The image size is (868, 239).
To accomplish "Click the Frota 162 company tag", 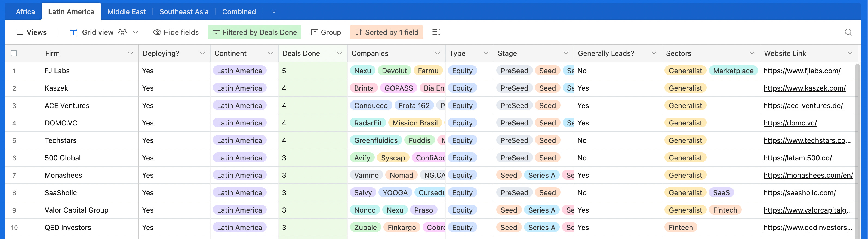I will 414,106.
